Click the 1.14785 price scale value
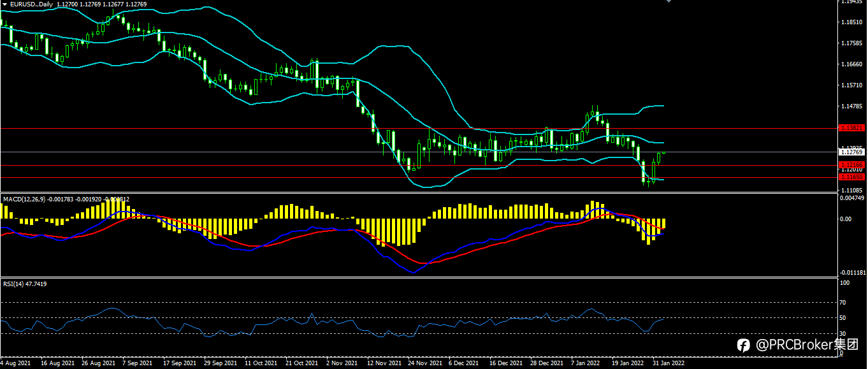The height and width of the screenshot is (369, 868). click(x=852, y=106)
